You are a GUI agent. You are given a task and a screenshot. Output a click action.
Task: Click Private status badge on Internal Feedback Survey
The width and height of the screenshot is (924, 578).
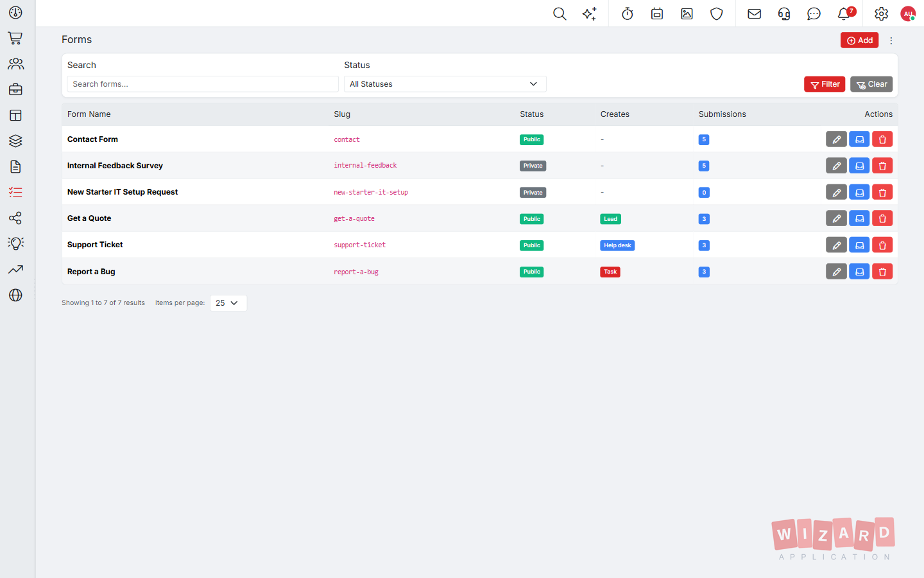[x=533, y=166]
